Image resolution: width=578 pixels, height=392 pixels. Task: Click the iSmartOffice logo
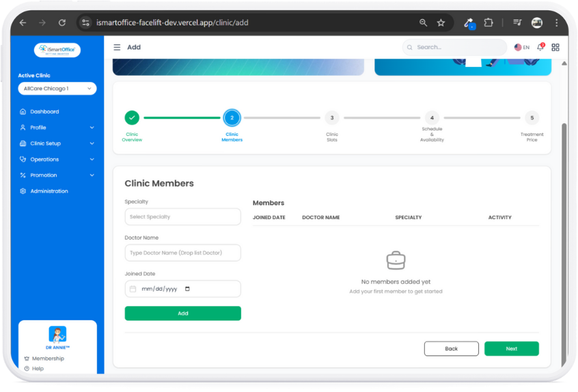point(57,50)
